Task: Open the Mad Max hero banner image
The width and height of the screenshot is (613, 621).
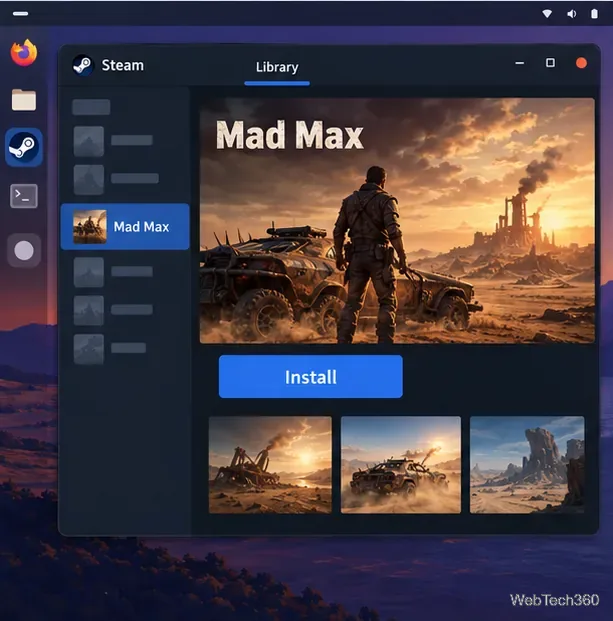Action: [397, 221]
